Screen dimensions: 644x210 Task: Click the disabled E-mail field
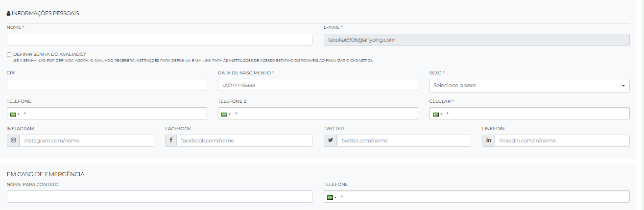[476, 40]
